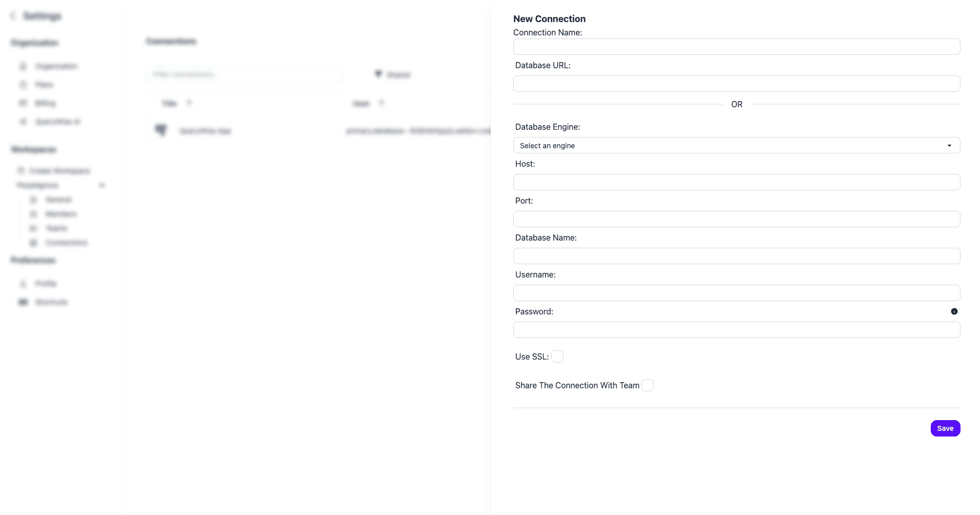Viewport: 980px width, 515px height.
Task: Click the database icon in connection row
Action: coord(161,130)
